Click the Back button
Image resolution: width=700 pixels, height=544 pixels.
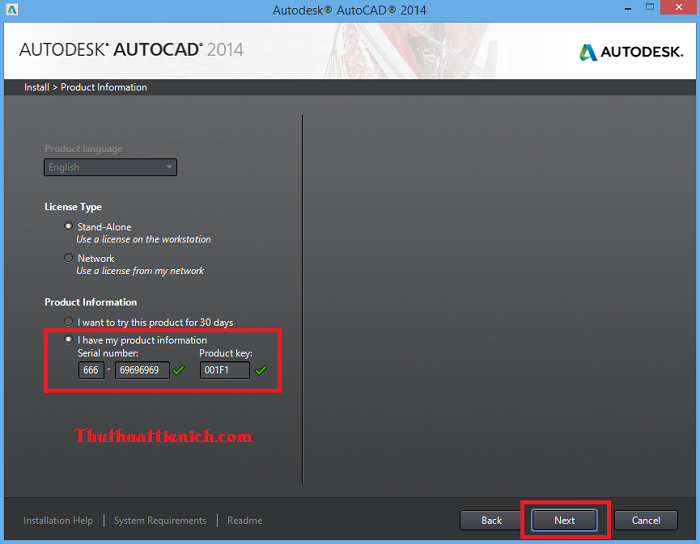(x=492, y=520)
